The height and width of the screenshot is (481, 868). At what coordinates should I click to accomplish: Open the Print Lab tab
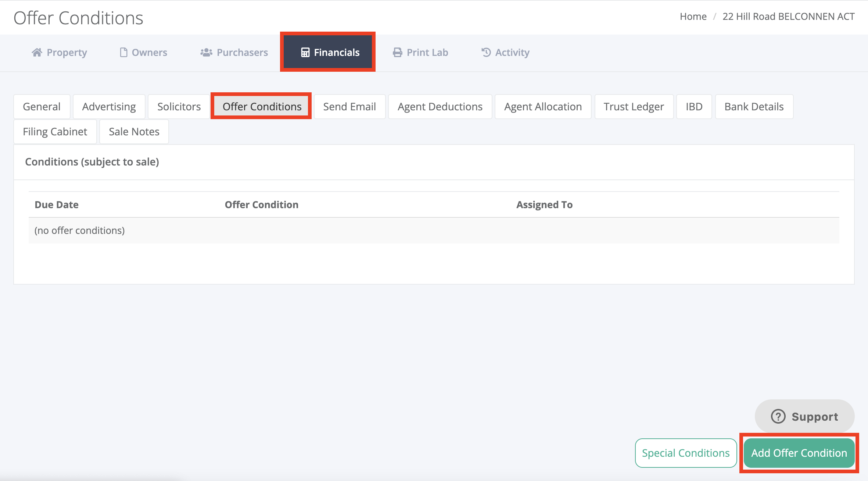(x=420, y=53)
